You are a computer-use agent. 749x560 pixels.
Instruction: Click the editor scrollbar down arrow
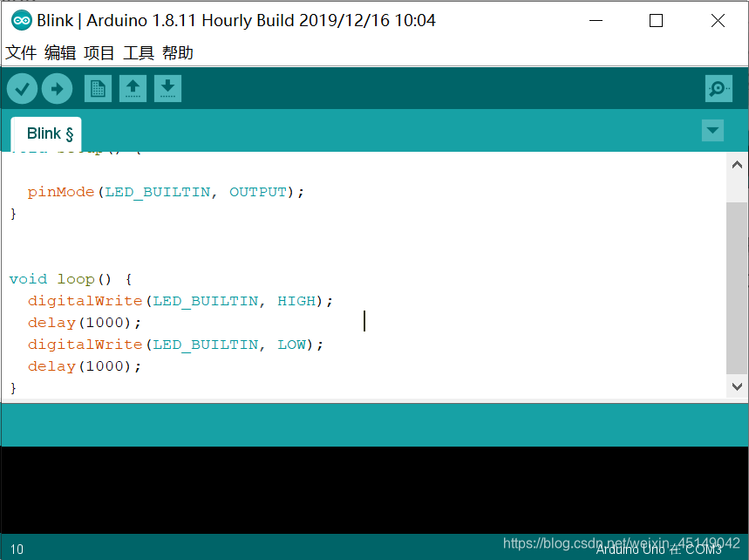[737, 386]
